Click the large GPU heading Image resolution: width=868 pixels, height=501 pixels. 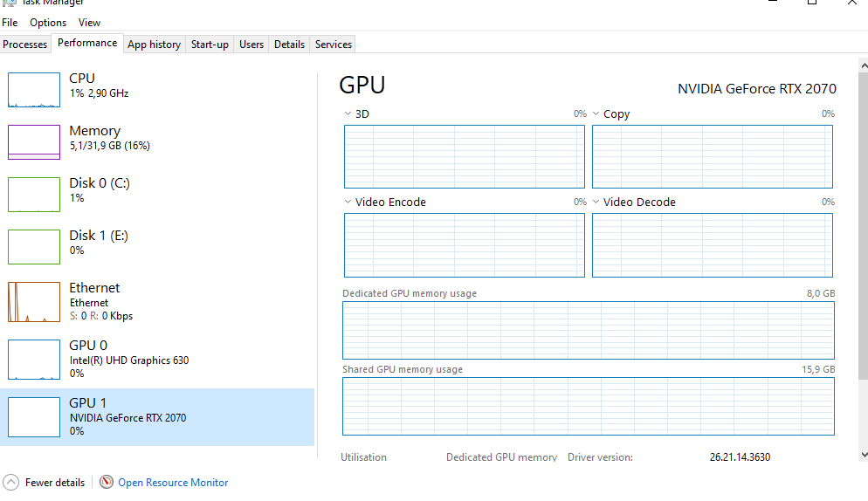pos(362,86)
